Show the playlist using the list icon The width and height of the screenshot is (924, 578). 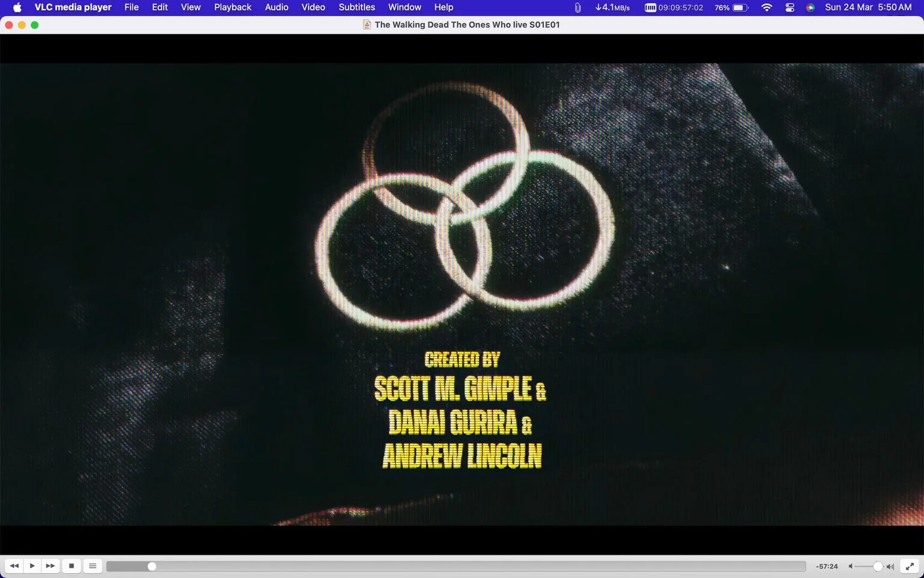tap(93, 566)
